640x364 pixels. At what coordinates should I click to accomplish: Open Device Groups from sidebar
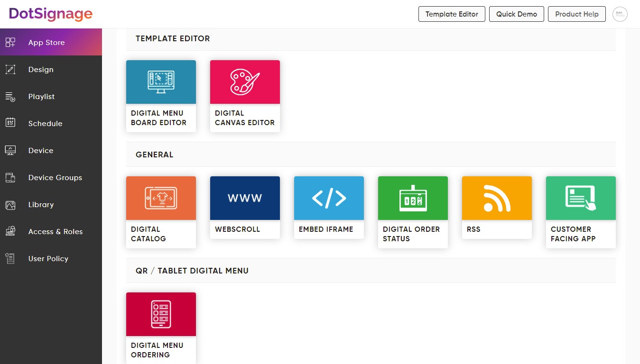pos(55,177)
